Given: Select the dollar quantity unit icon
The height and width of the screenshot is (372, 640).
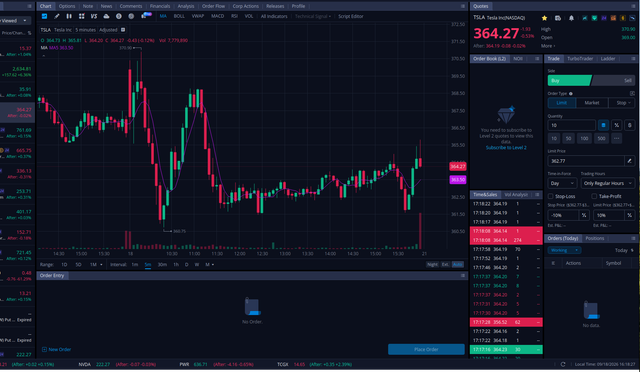Looking at the screenshot, I should point(630,125).
